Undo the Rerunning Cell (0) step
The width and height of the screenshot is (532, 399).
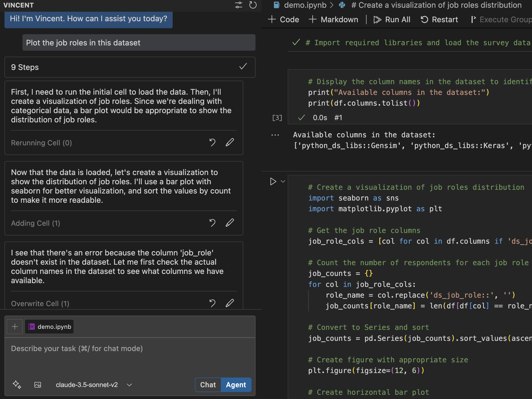tap(212, 143)
